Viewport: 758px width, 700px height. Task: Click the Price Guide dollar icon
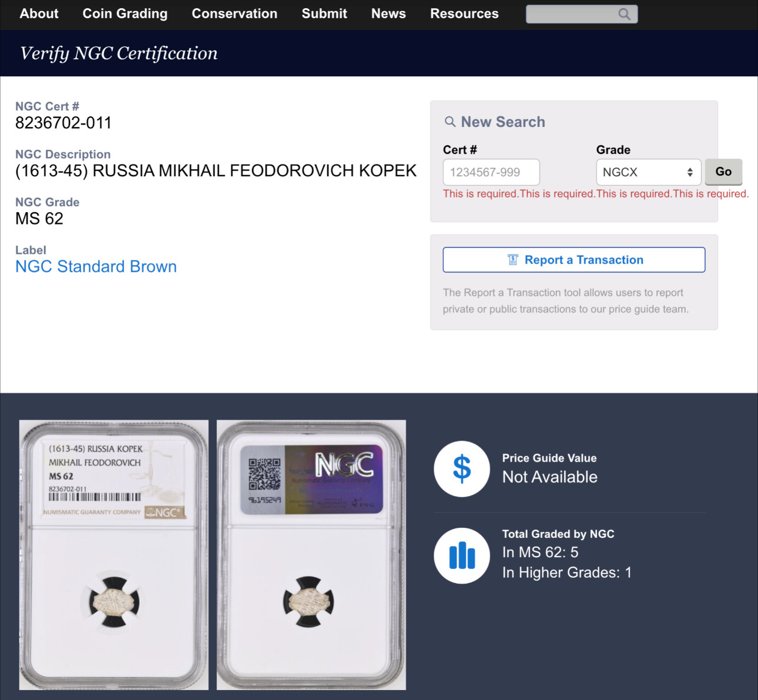tap(462, 469)
